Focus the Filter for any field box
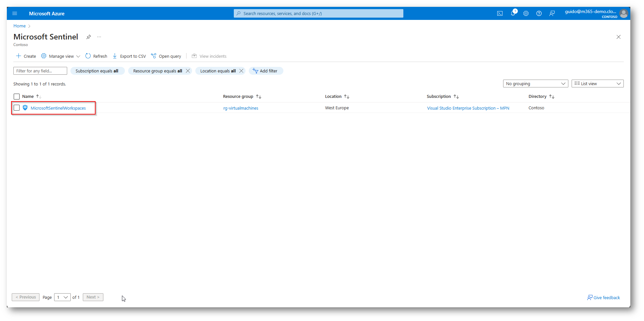 click(40, 71)
